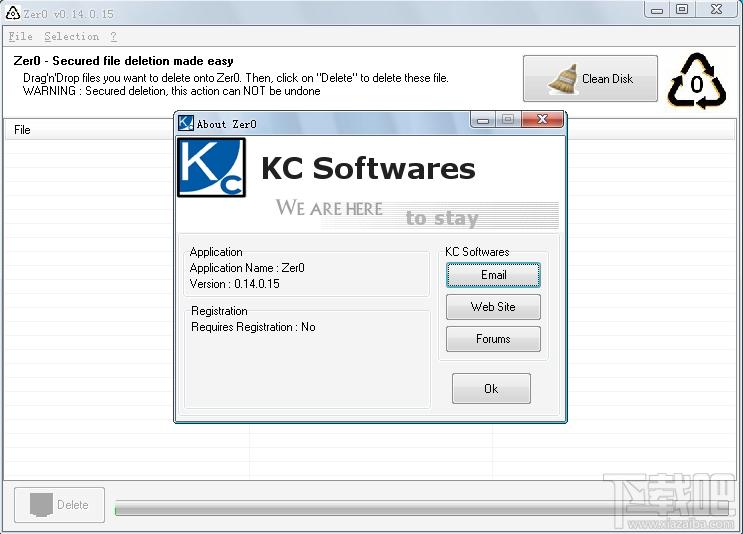The width and height of the screenshot is (743, 534).
Task: Close the main Zer0 window
Action: [x=716, y=9]
